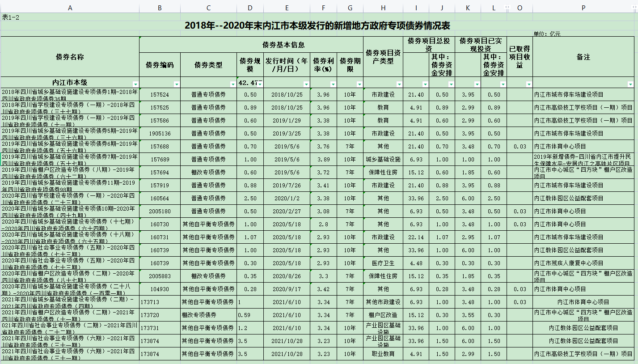Click the 备注 column filter arrow
The width and height of the screenshot is (638, 364).
point(630,85)
